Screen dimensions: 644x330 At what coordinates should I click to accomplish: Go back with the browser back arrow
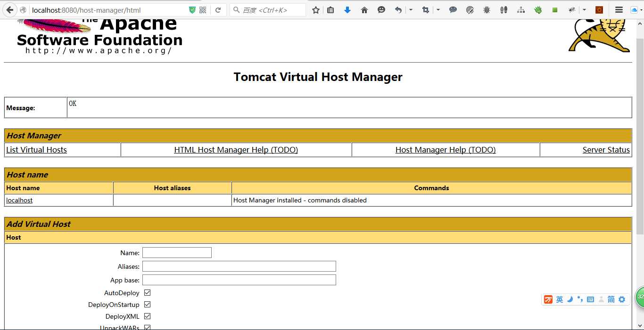(10, 10)
